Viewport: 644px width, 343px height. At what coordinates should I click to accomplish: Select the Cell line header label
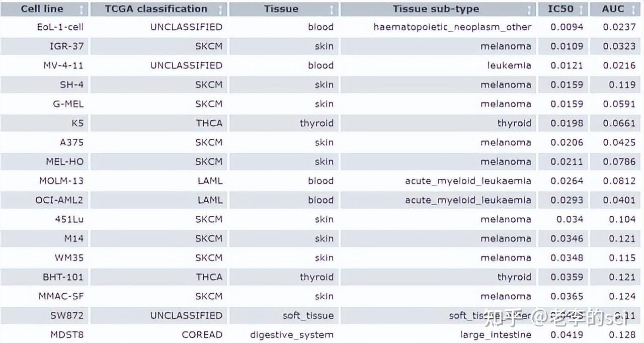coord(41,9)
